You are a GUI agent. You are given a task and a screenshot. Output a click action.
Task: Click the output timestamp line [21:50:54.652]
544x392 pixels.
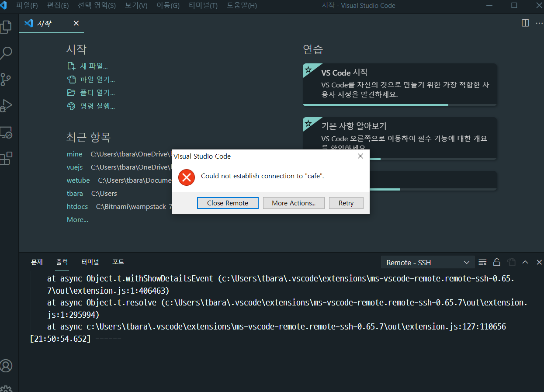tap(75, 339)
